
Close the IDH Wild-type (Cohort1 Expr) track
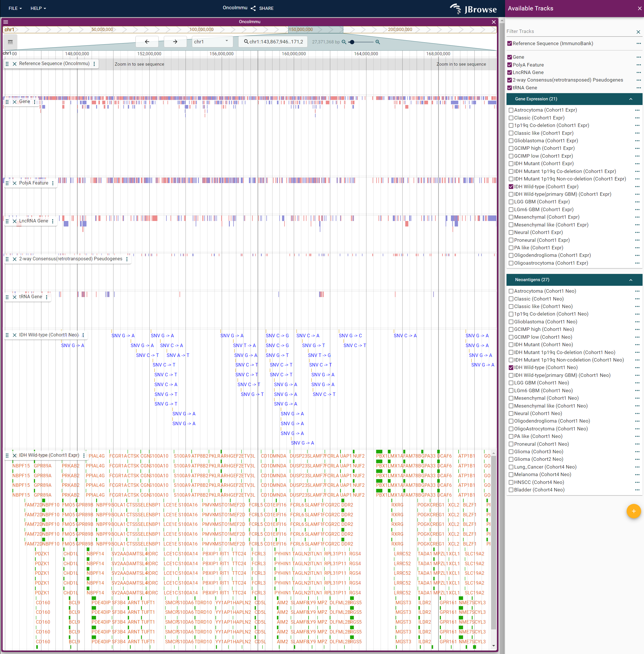point(14,455)
